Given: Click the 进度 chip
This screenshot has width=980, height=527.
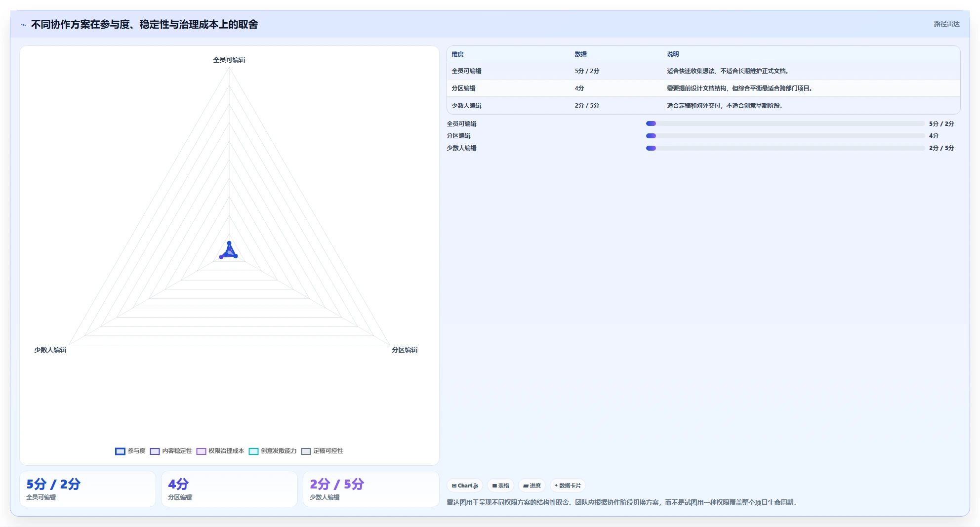Looking at the screenshot, I should pos(532,486).
